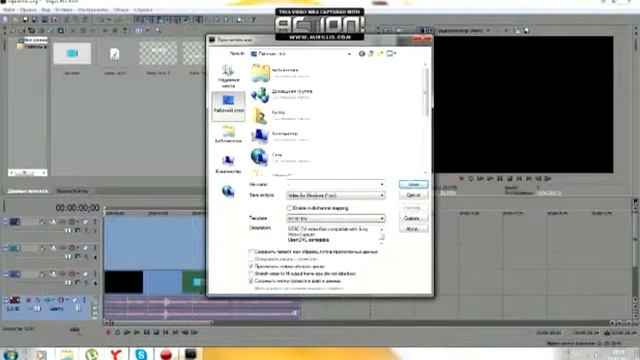Screen dimensions: 640x360
Task: Open the Библиотеки folder in the file list
Action: tap(282, 73)
